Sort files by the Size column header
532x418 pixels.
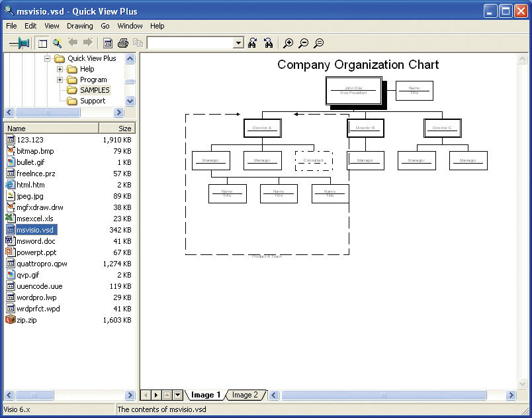(116, 129)
